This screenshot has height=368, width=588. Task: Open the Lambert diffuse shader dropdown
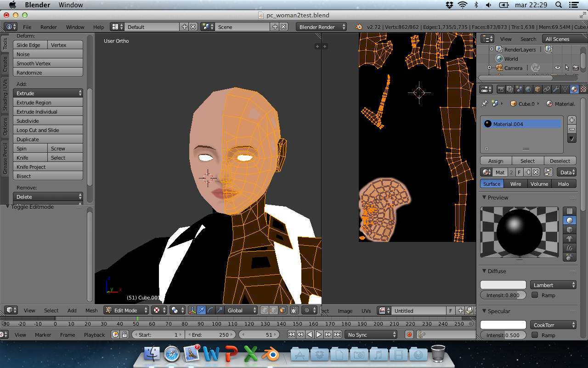pos(553,285)
